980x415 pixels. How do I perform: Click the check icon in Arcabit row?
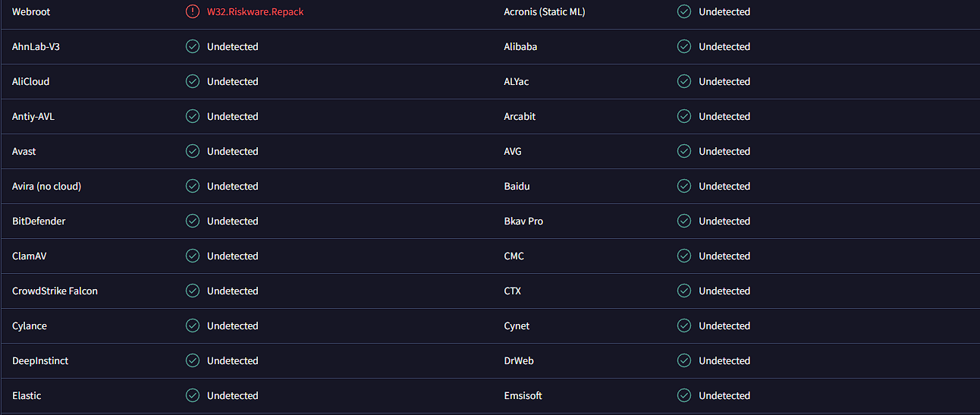pos(684,117)
